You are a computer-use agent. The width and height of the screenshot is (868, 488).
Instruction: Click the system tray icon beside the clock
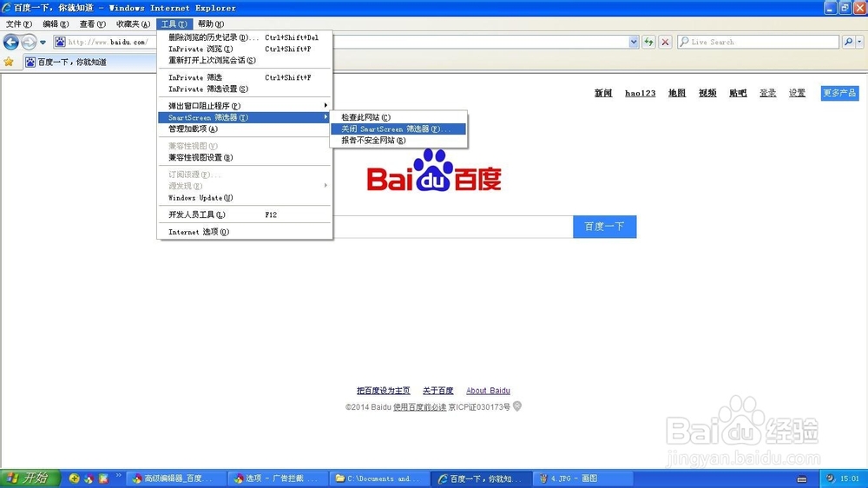tap(830, 478)
